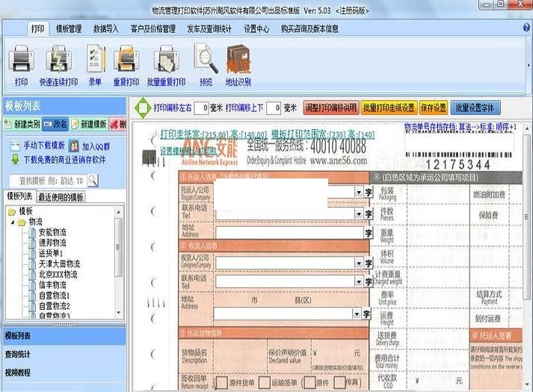
Task: Collapse the 物流 tree folder
Action: click(13, 223)
